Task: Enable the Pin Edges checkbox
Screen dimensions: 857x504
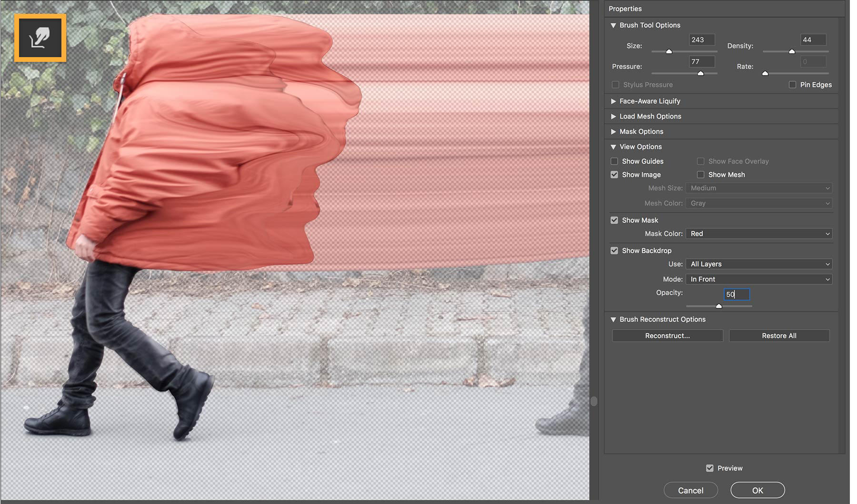Action: 792,84
